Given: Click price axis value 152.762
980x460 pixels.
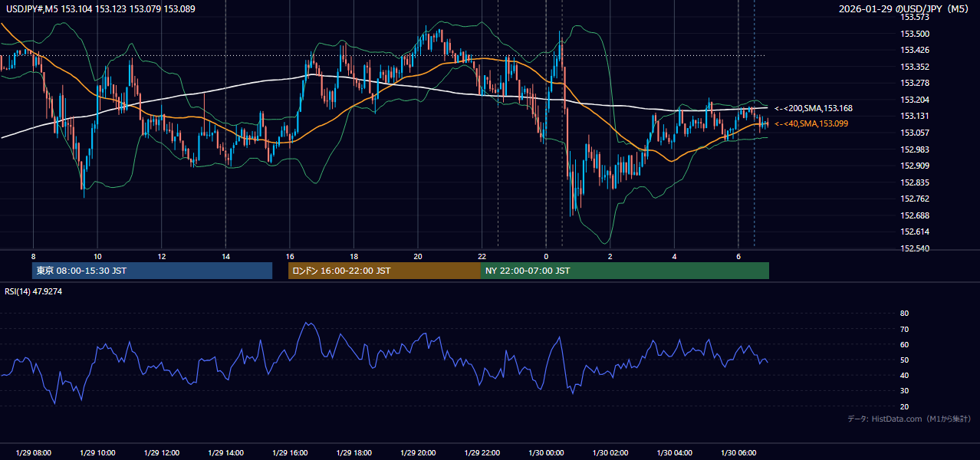Looking at the screenshot, I should [x=914, y=199].
